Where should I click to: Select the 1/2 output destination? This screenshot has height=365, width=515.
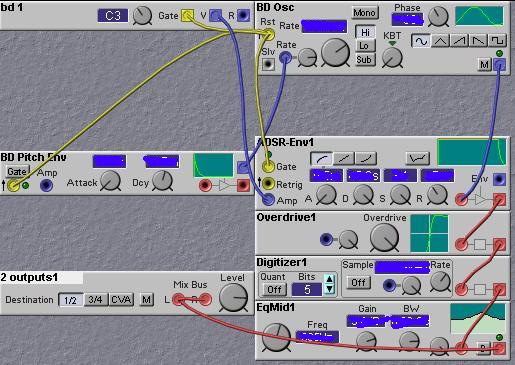click(x=70, y=300)
